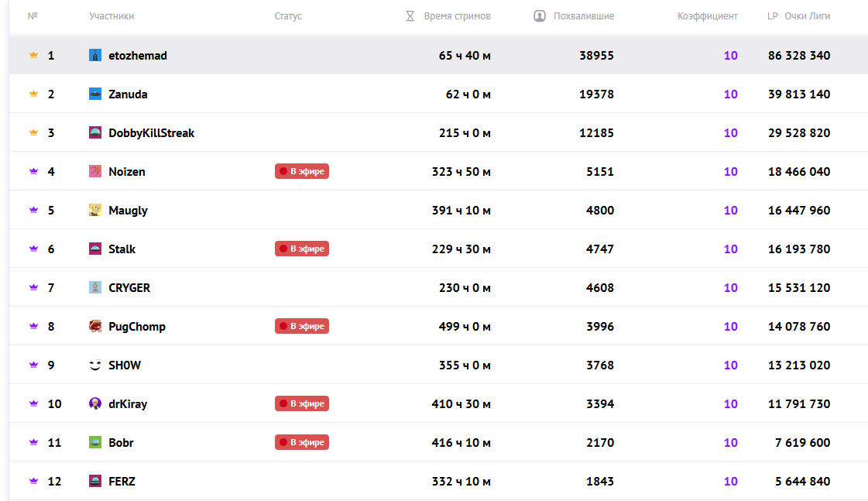Image resolution: width=868 pixels, height=501 pixels.
Task: Open Stalk's 'В эфире' live badge
Action: point(302,249)
